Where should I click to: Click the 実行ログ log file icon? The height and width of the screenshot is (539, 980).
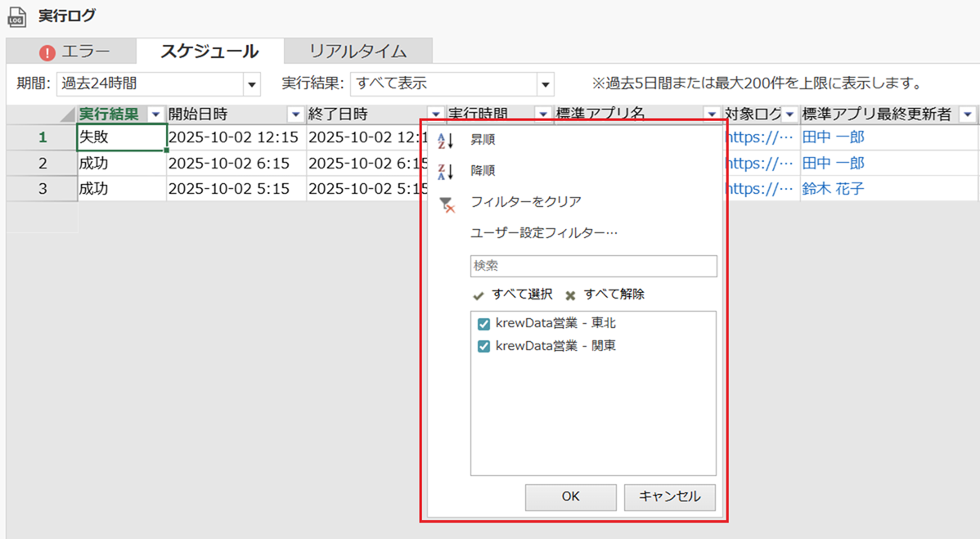tap(17, 16)
